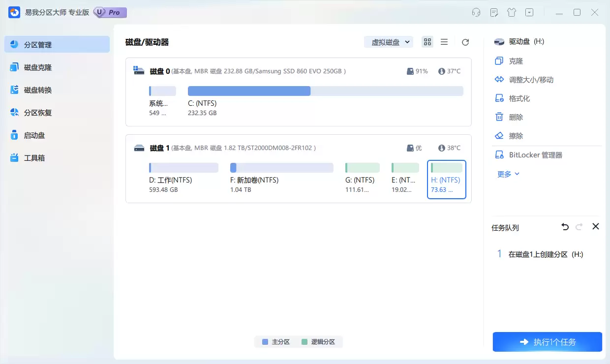Open the headset customer support icon
This screenshot has height=364, width=610.
click(x=476, y=12)
